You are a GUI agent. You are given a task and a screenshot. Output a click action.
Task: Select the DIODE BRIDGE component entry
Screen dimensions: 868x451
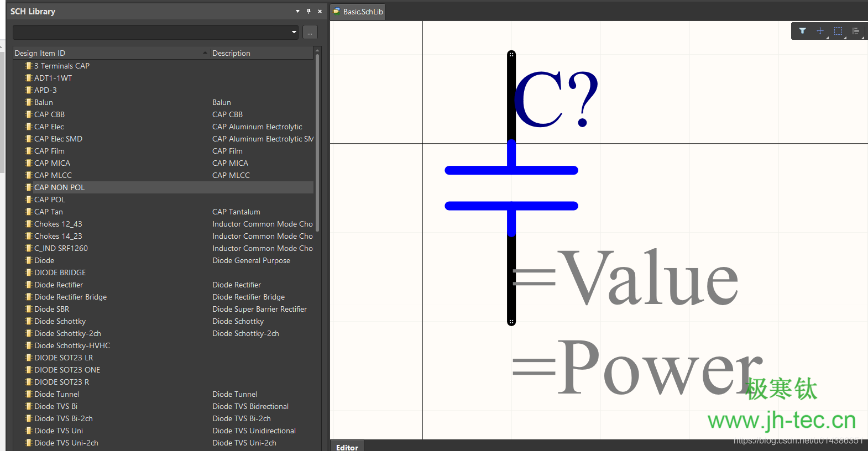pyautogui.click(x=60, y=272)
